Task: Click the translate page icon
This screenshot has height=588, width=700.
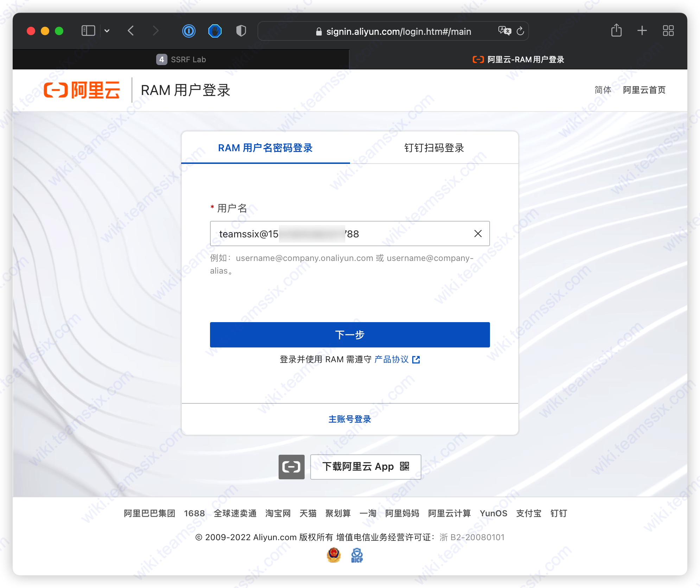Action: (505, 31)
